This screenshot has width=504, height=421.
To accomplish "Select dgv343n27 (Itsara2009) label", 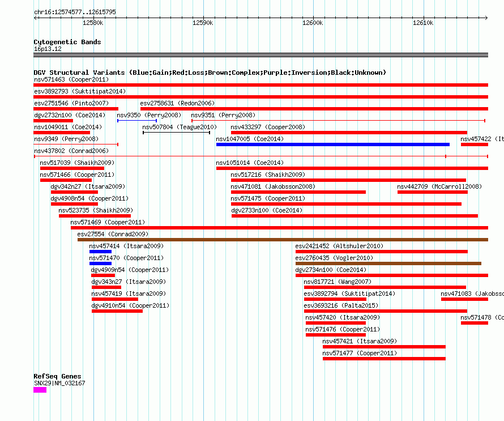I will (129, 282).
